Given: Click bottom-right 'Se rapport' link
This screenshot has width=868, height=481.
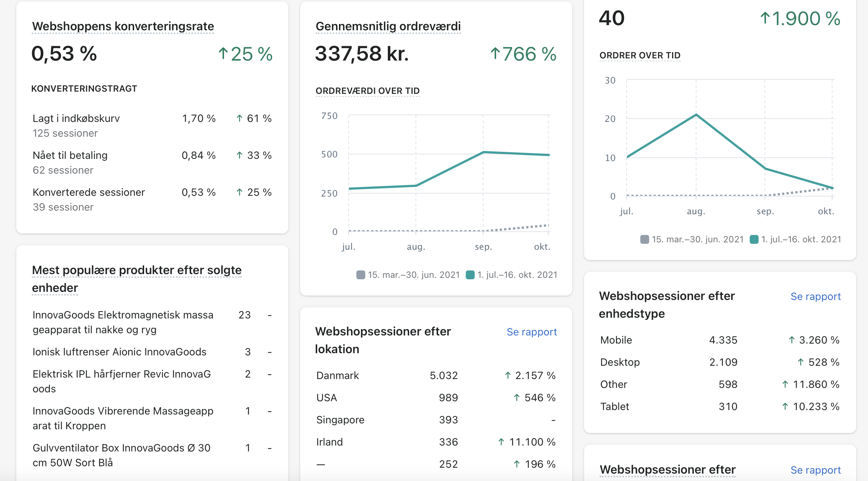Looking at the screenshot, I should point(815,470).
